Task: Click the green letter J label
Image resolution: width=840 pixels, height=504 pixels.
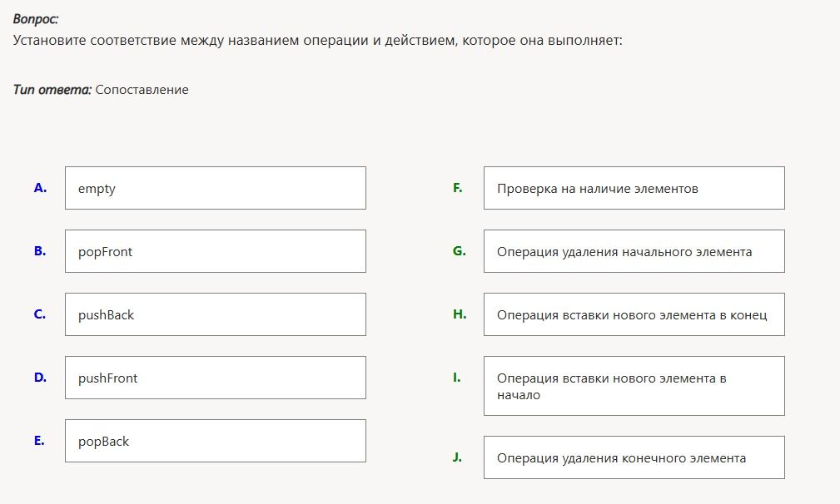Action: coord(457,457)
